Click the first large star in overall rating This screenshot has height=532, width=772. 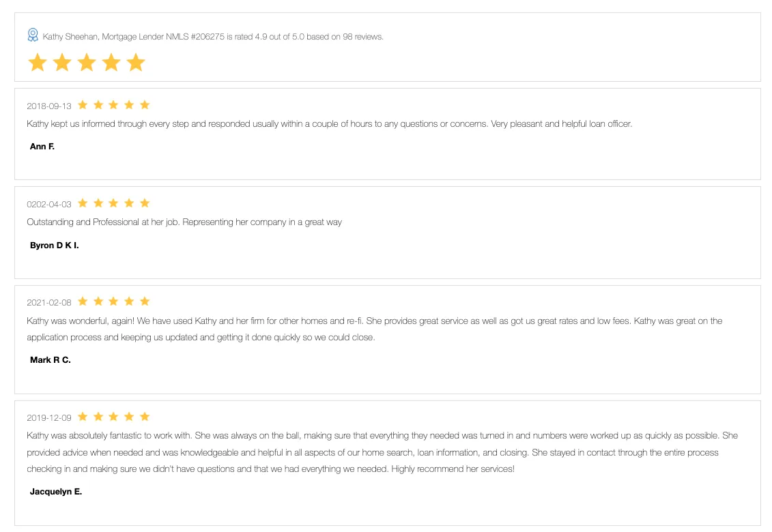(x=38, y=63)
